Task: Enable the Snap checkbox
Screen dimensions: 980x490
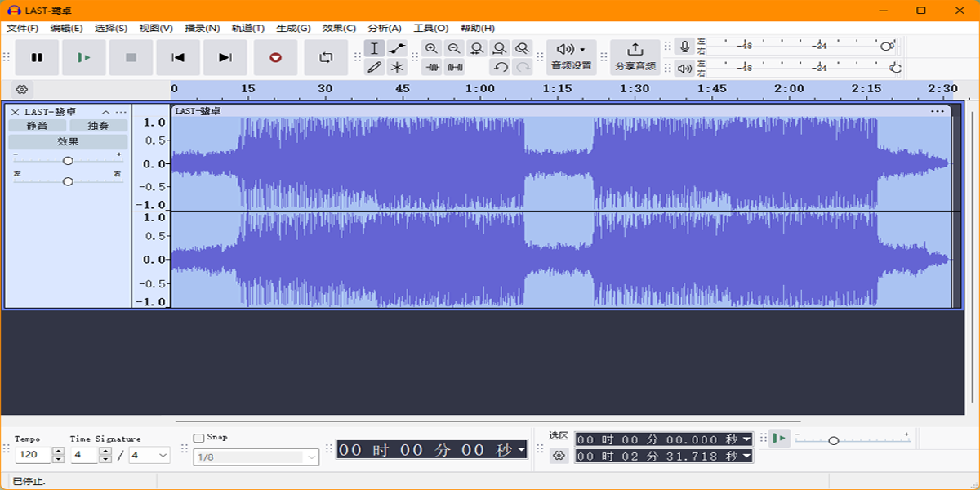Action: (x=198, y=437)
